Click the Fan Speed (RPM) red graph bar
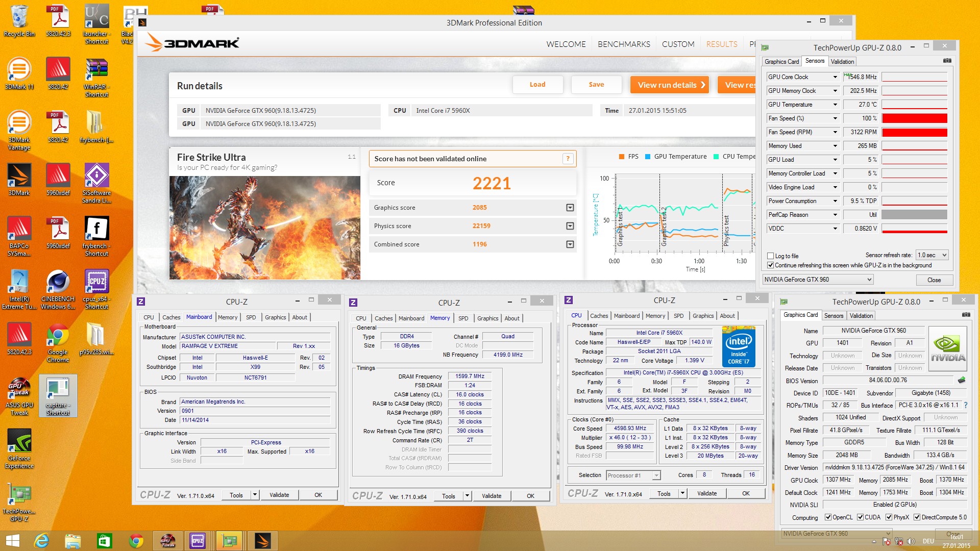Screen dimensions: 980x551 914,132
